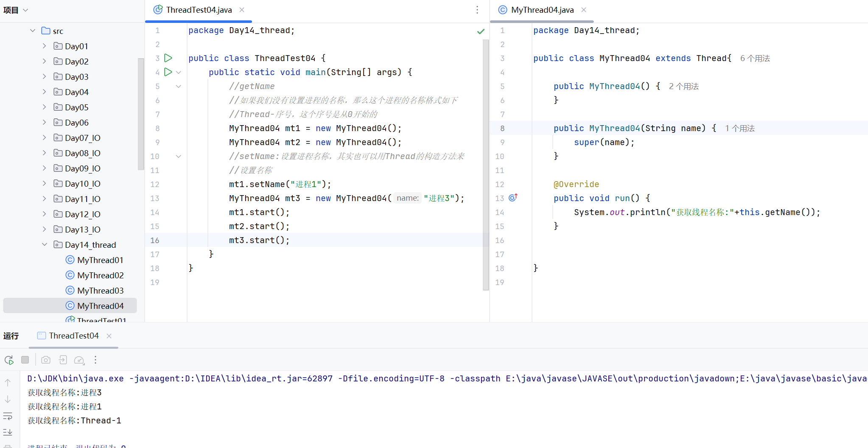Viewport: 868px width, 448px height.
Task: Click the up arrow in console gutter
Action: coord(8,382)
